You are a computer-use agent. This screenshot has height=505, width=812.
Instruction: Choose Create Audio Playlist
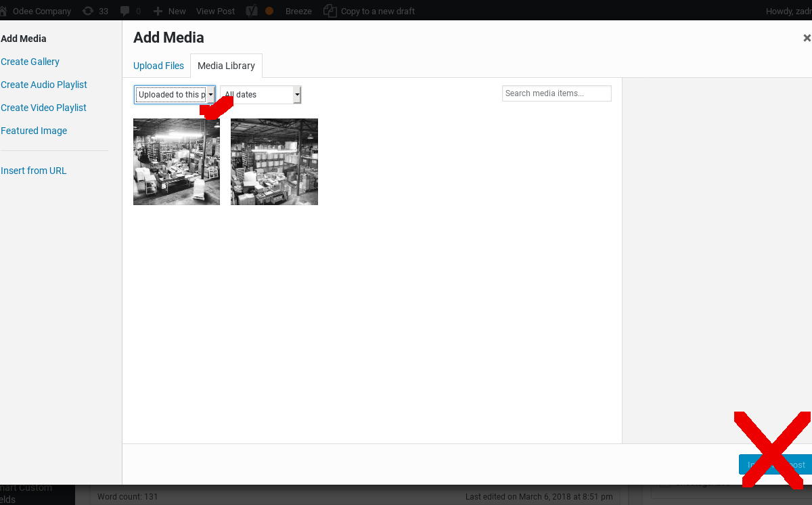tap(44, 85)
